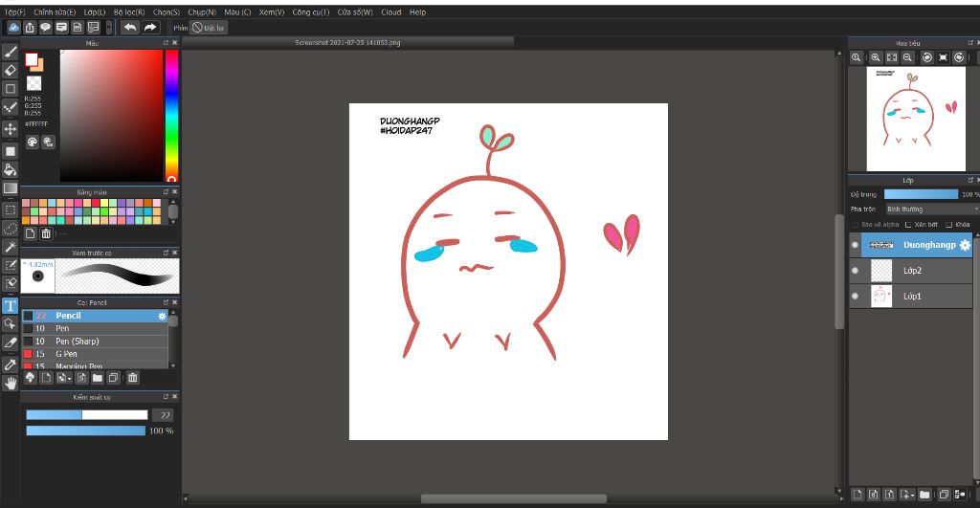Image resolution: width=980 pixels, height=508 pixels.
Task: Open Pencil brush settings gear
Action: [163, 316]
